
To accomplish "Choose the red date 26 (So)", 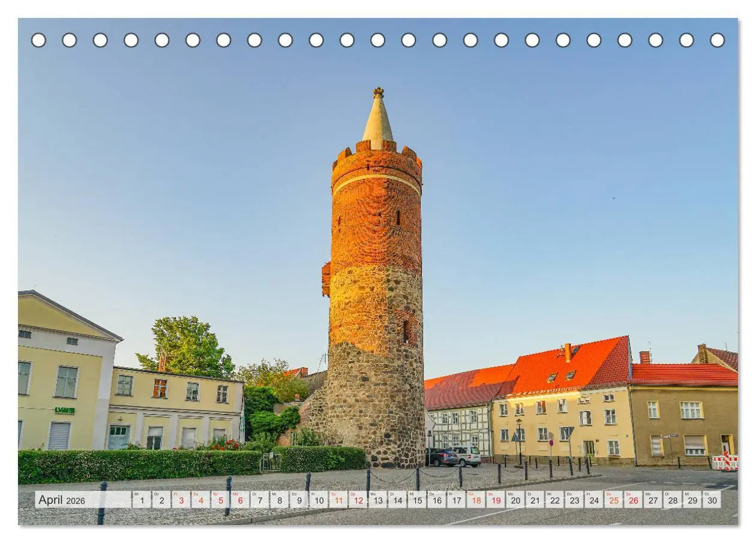I will click(633, 500).
